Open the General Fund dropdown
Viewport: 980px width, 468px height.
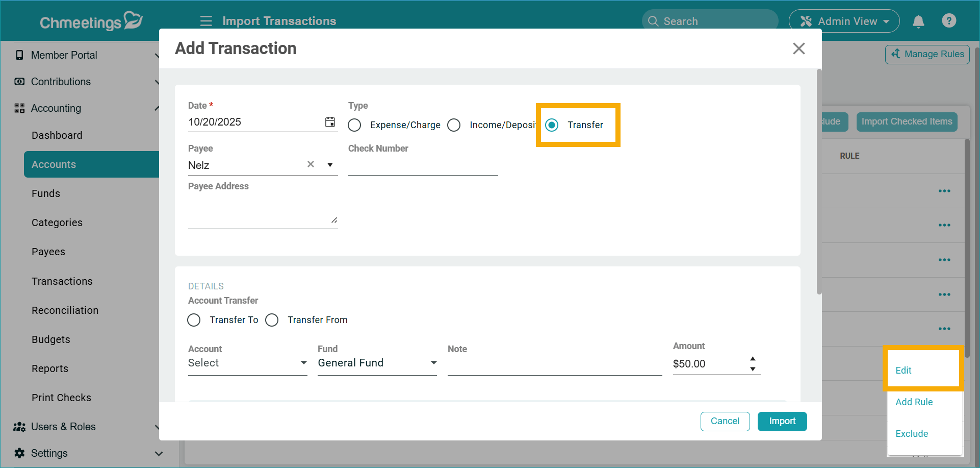(377, 363)
